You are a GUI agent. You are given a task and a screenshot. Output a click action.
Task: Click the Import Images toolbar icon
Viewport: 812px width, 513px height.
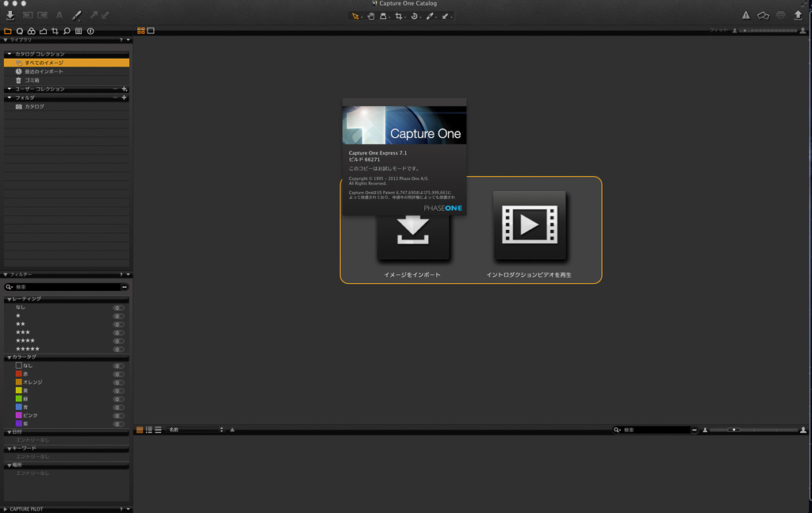pyautogui.click(x=10, y=15)
